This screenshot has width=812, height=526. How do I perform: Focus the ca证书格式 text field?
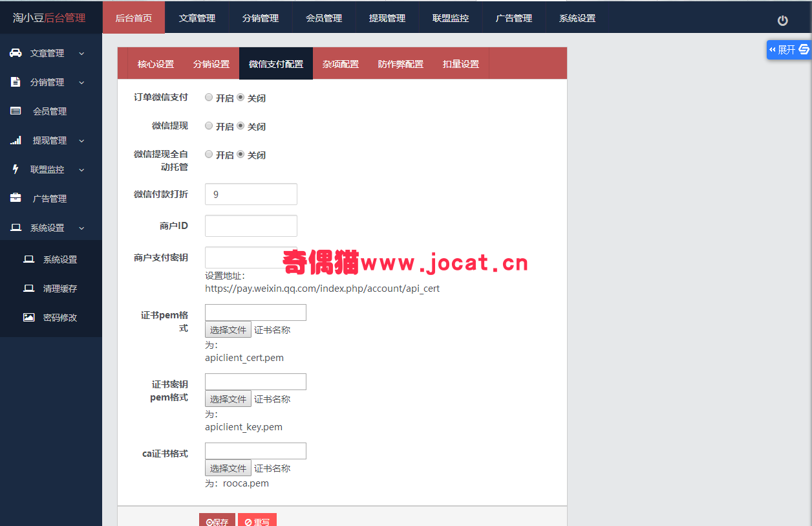pos(255,451)
